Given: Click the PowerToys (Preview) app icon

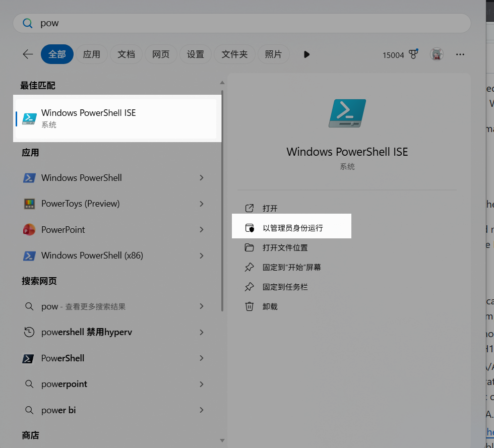Looking at the screenshot, I should click(29, 204).
